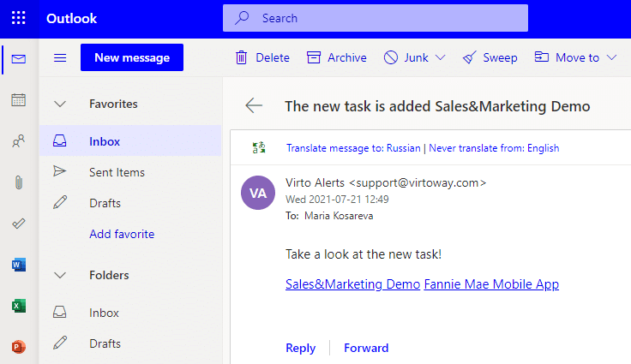The image size is (631, 364).
Task: Go back using the arrow icon
Action: click(254, 106)
